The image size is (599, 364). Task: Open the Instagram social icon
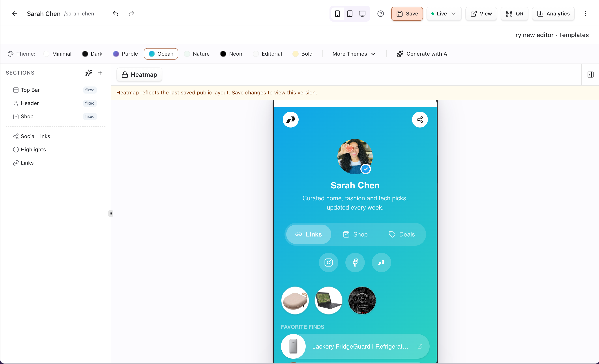pos(328,262)
